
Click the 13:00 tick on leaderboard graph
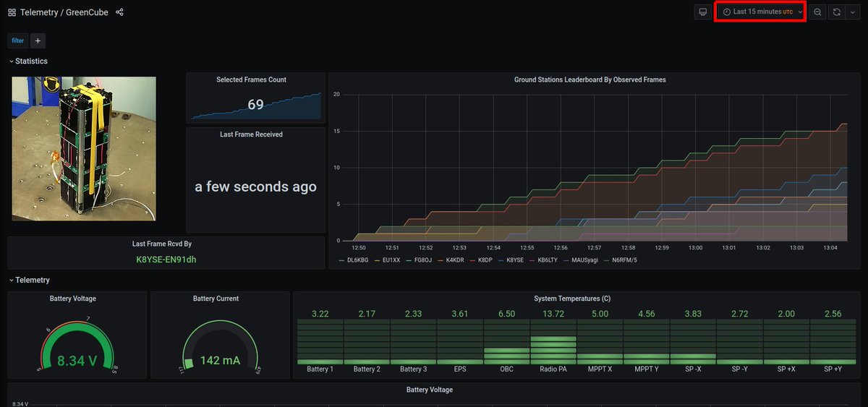tap(695, 248)
